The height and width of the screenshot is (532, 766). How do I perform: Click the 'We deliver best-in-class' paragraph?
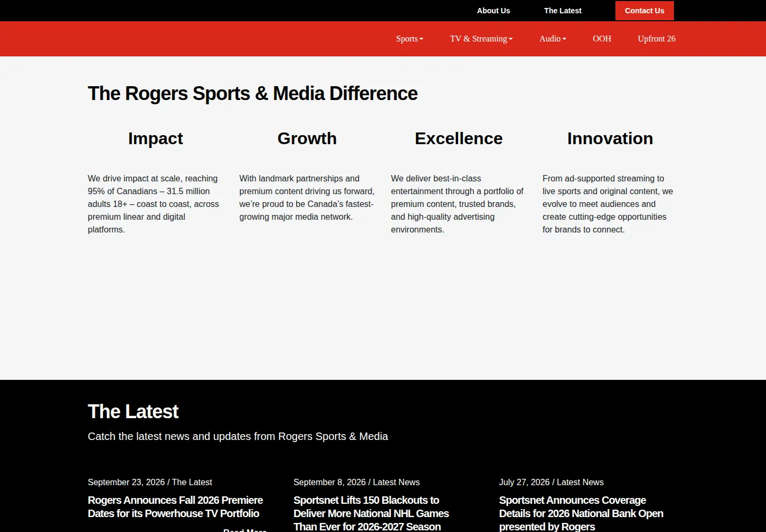[457, 204]
